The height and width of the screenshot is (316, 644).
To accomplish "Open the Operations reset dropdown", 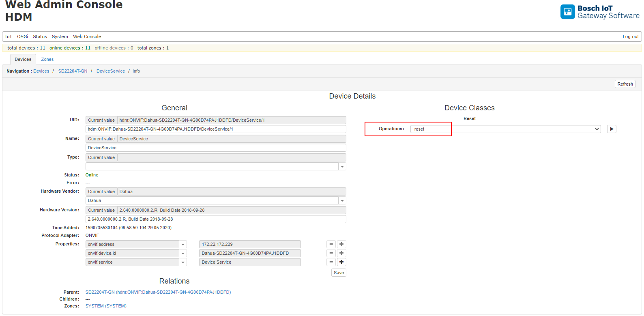I will 505,129.
